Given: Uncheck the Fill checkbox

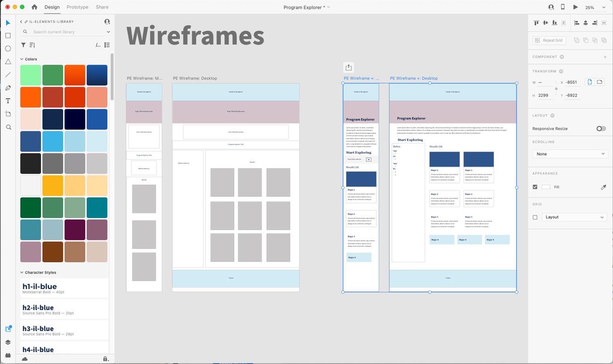Looking at the screenshot, I should (x=535, y=187).
